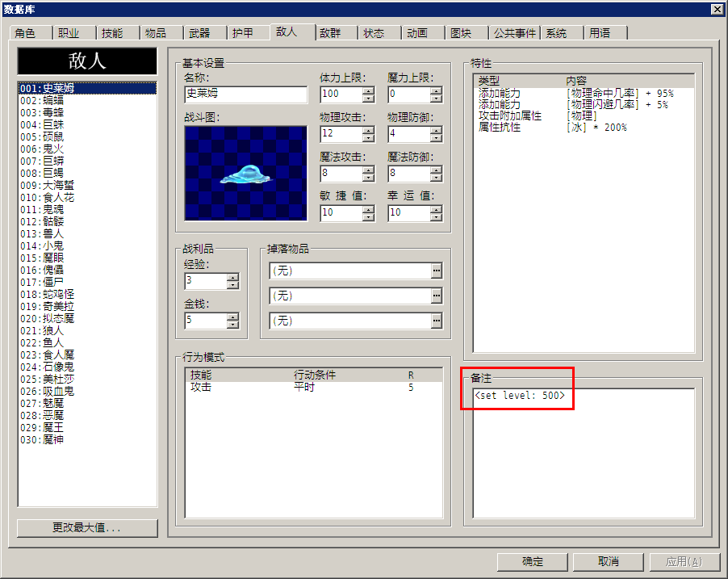Viewport: 728px width, 579px height.
Task: Click the 幸运值 value field
Action: click(x=409, y=213)
